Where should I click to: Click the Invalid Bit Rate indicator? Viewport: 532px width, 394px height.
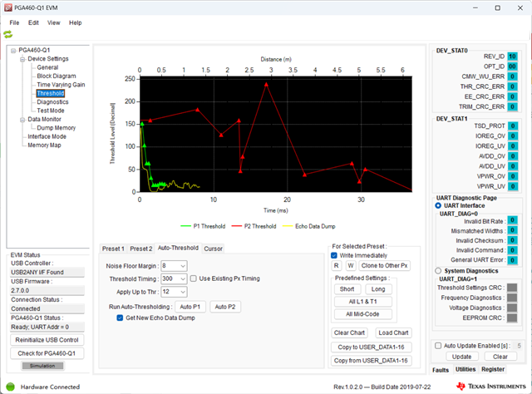point(513,220)
